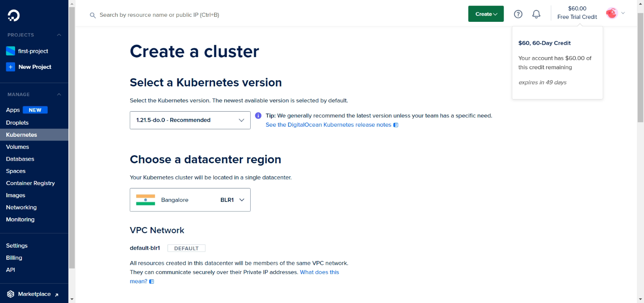Open the notifications bell icon
The height and width of the screenshot is (303, 644).
[536, 14]
